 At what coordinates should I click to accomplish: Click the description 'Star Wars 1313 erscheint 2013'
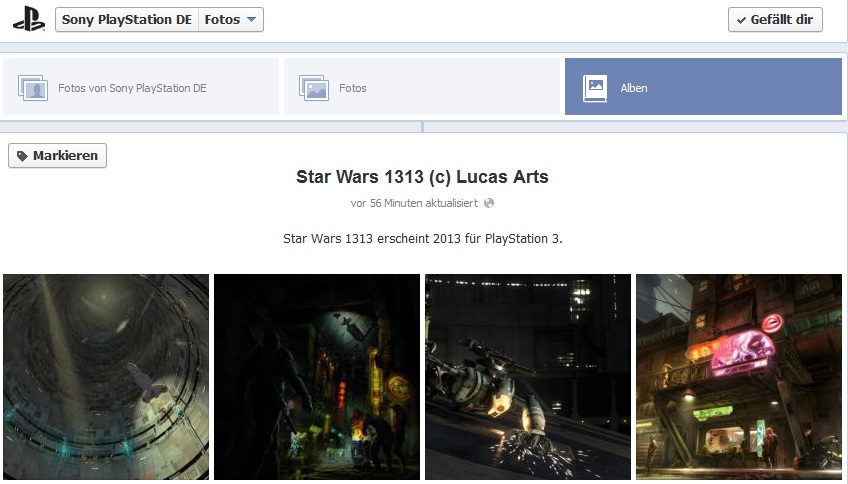click(x=422, y=238)
